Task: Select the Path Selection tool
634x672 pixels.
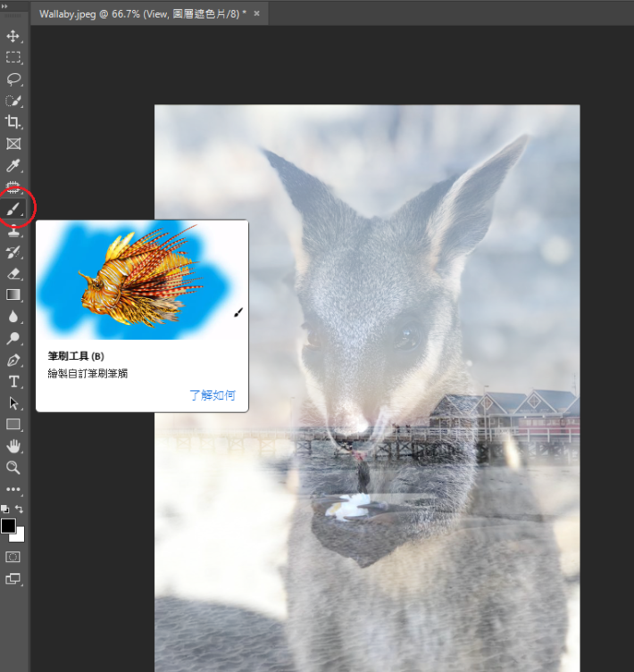Action: coord(13,403)
